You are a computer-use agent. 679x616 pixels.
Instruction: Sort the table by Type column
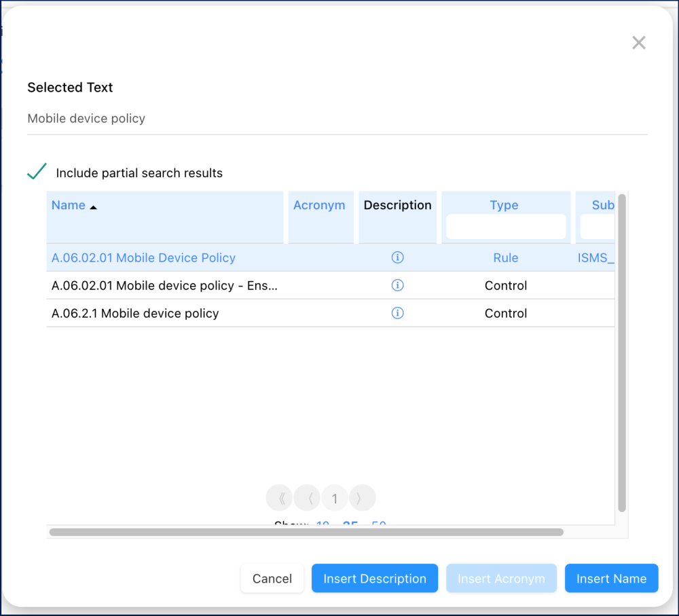[504, 205]
